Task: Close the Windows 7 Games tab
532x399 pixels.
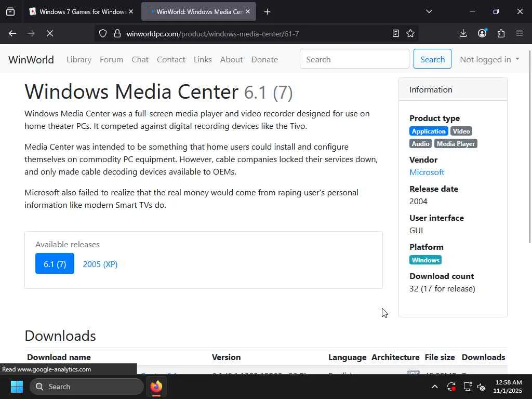Action: (x=131, y=11)
